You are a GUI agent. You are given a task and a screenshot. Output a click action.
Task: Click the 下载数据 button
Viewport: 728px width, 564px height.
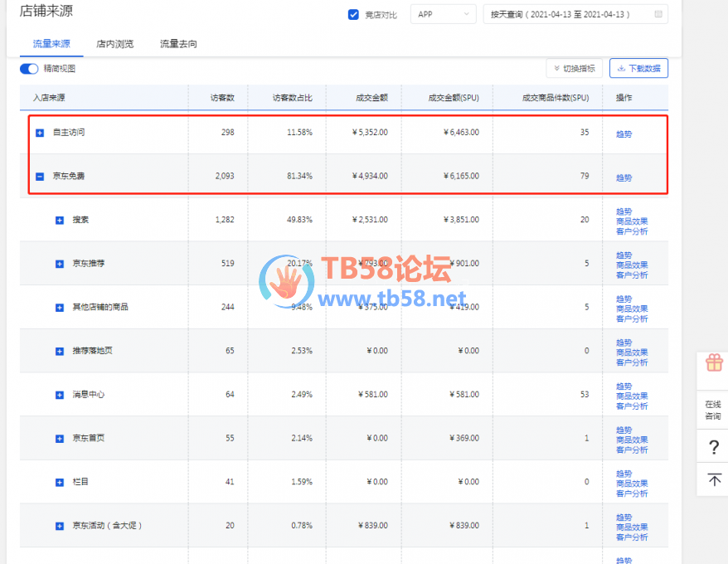coord(638,68)
